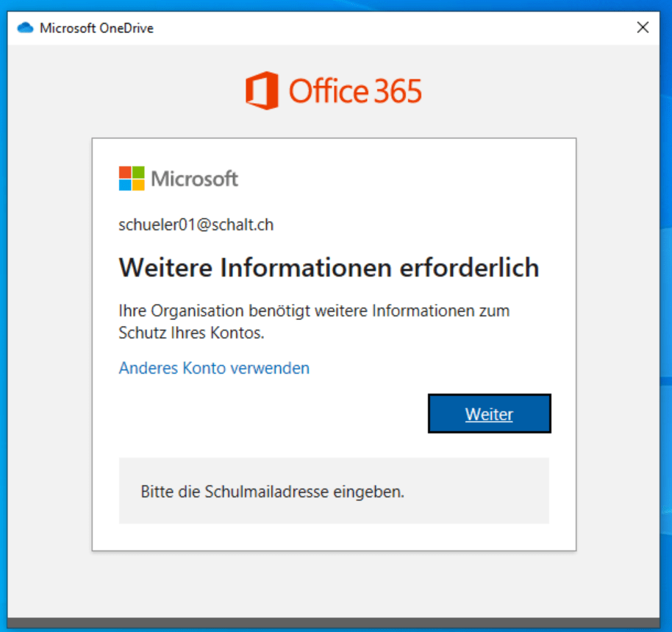Screen dimensions: 672x632
Task: Click the red square of Microsoft logo
Action: [x=125, y=172]
